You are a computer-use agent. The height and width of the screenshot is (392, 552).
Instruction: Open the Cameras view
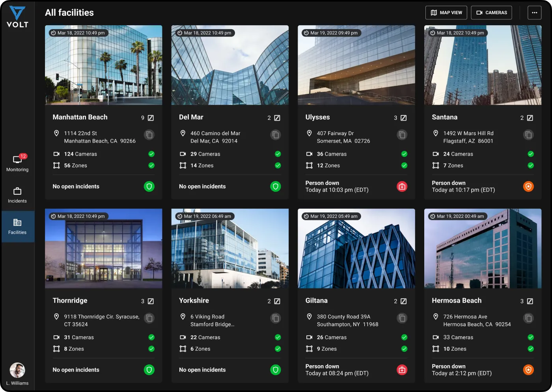[x=491, y=13]
